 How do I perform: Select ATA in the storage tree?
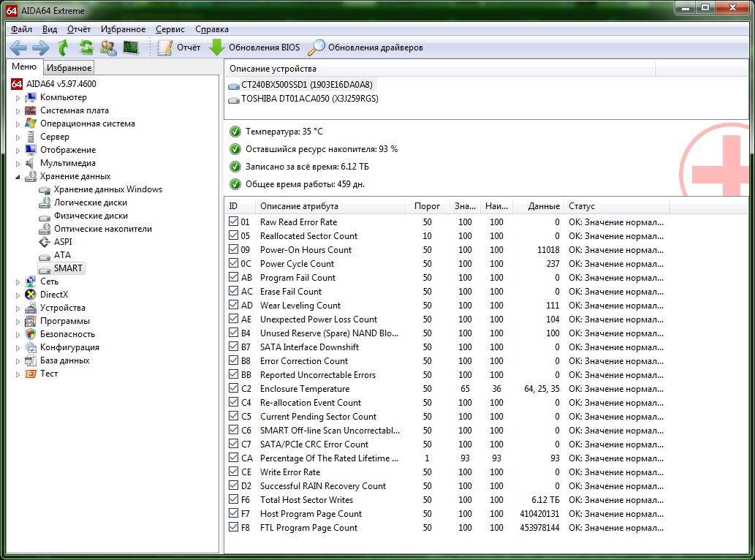pyautogui.click(x=62, y=255)
